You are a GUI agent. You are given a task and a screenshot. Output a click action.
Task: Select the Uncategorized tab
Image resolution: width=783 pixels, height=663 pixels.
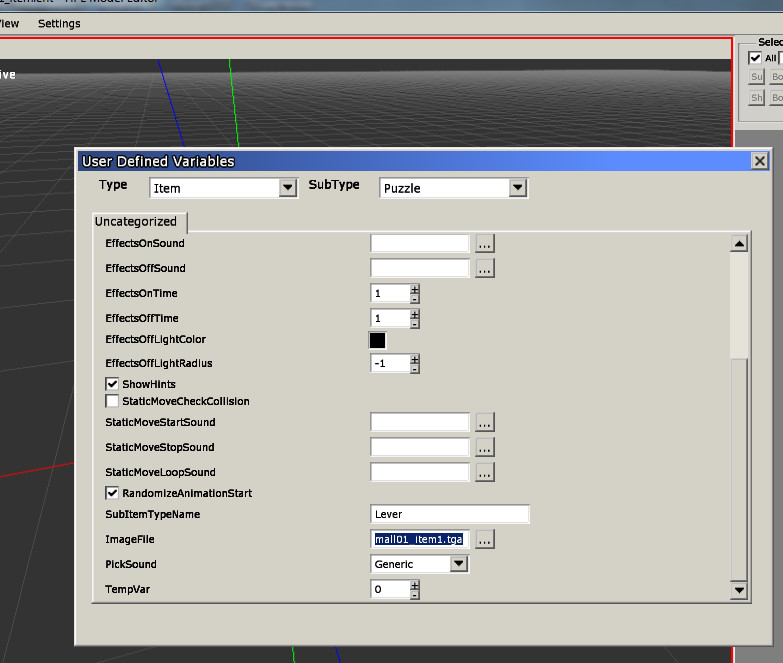coord(136,222)
